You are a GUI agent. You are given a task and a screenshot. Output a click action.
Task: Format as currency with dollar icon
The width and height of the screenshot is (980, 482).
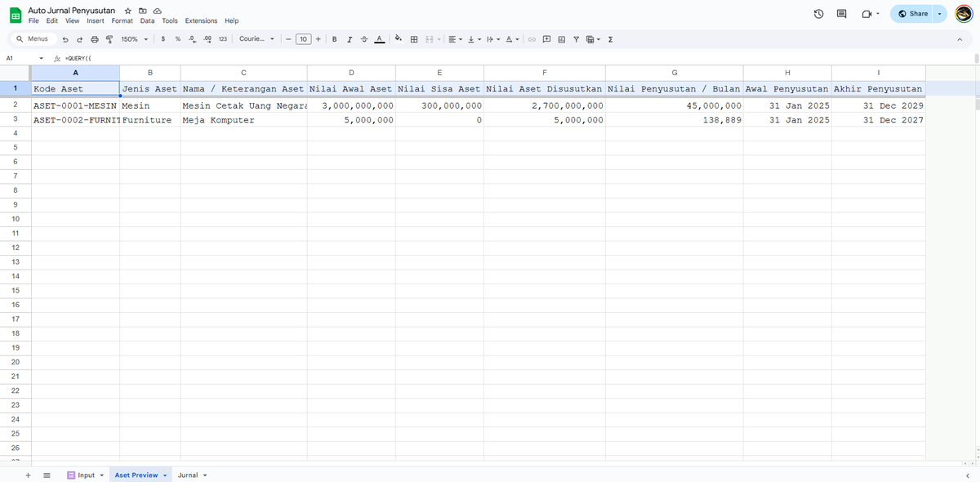tap(164, 38)
